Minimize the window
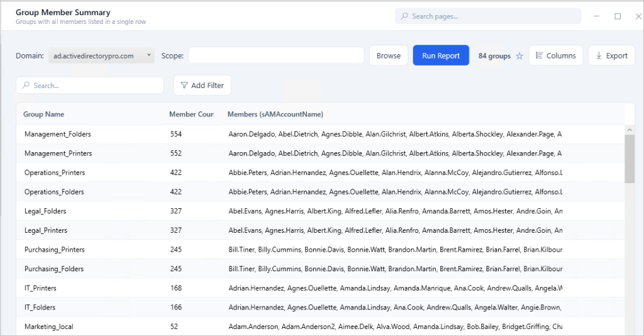Viewport: 644px width, 336px height. coord(597,16)
